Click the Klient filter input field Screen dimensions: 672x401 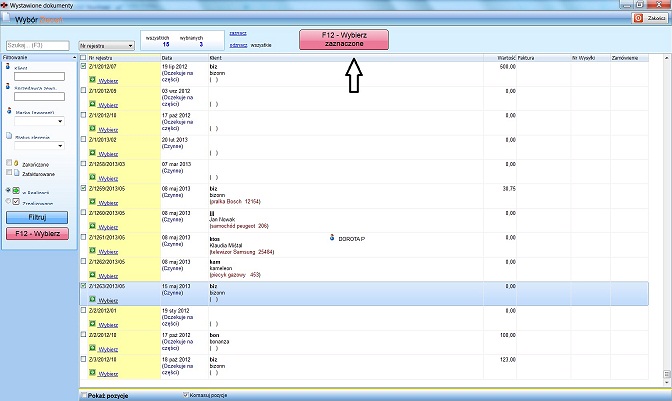[x=39, y=76]
